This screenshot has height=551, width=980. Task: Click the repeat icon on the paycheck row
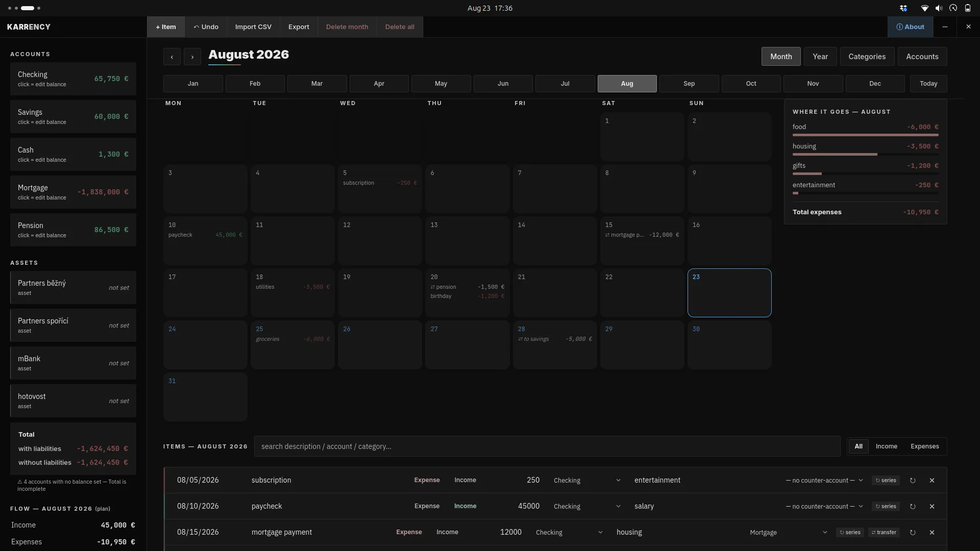(913, 507)
